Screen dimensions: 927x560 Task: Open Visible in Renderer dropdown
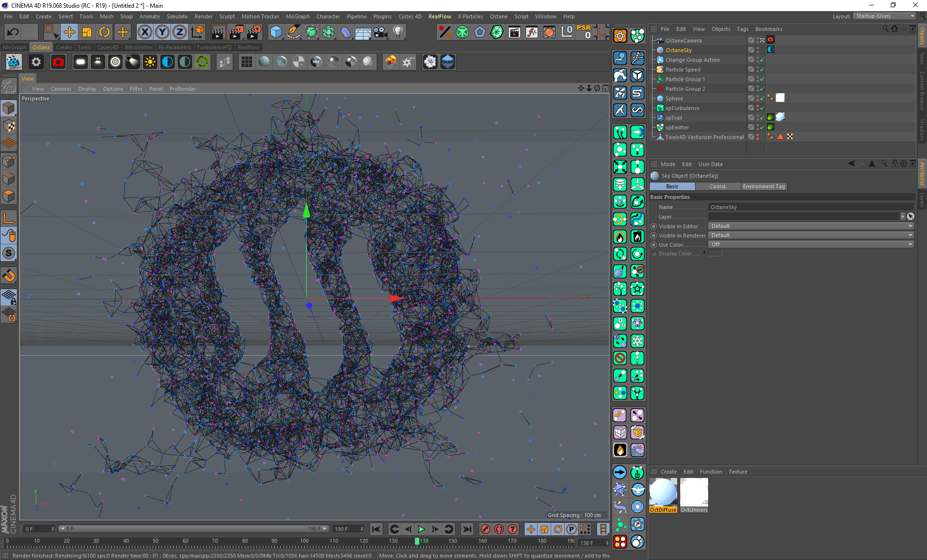point(811,235)
